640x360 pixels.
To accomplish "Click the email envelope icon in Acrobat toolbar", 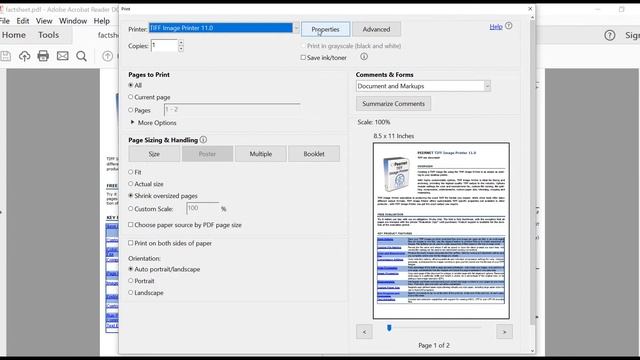I will point(62,56).
